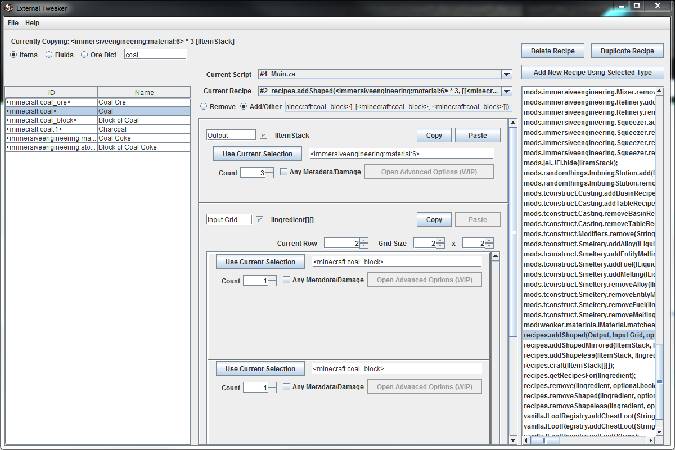The image size is (675, 450).
Task: Copy the Input Grid ingredients
Action: (x=432, y=219)
